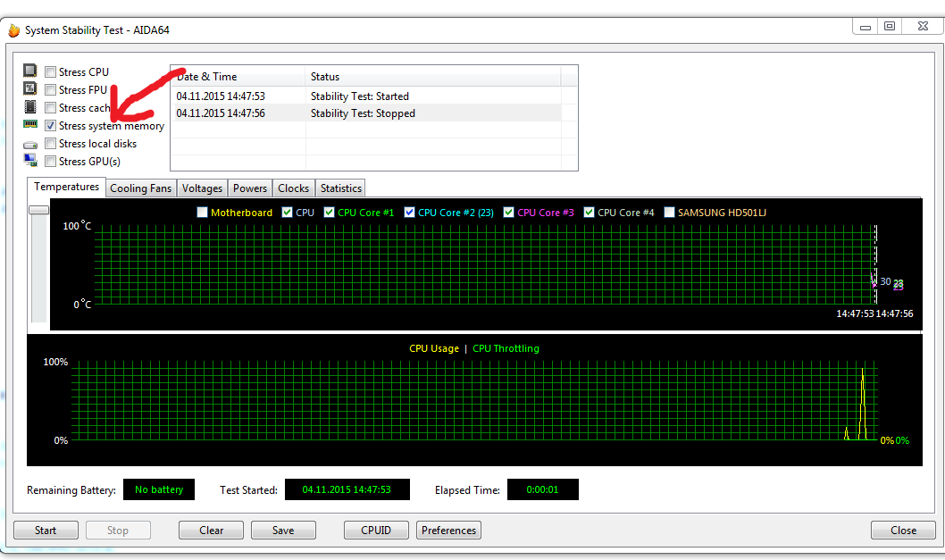Show Motherboard temperature in graph

(202, 213)
